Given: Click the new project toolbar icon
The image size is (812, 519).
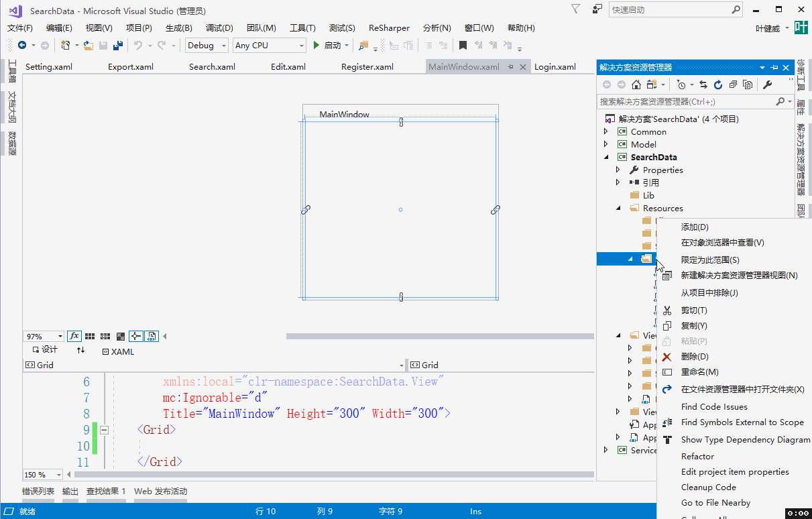Looking at the screenshot, I should tap(66, 46).
